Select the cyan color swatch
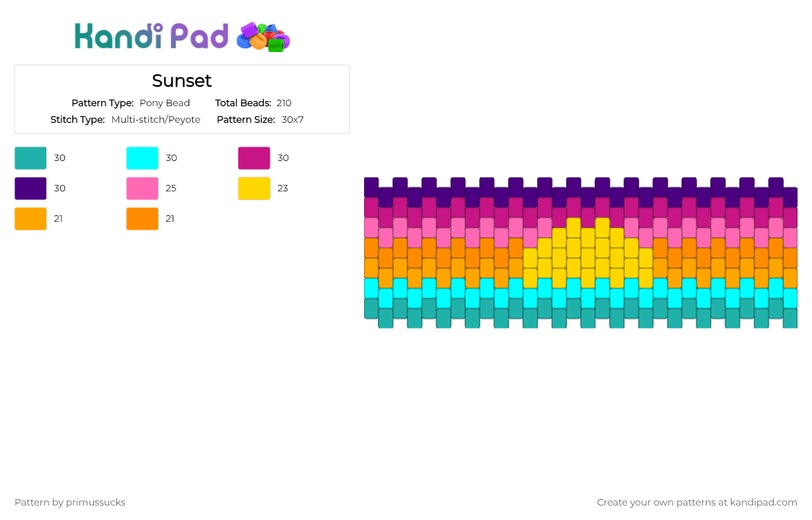 [142, 158]
